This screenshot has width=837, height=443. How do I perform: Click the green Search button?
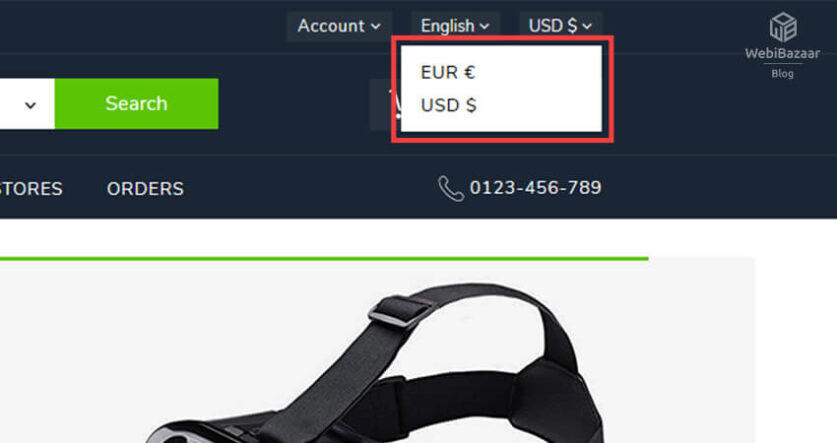(136, 104)
